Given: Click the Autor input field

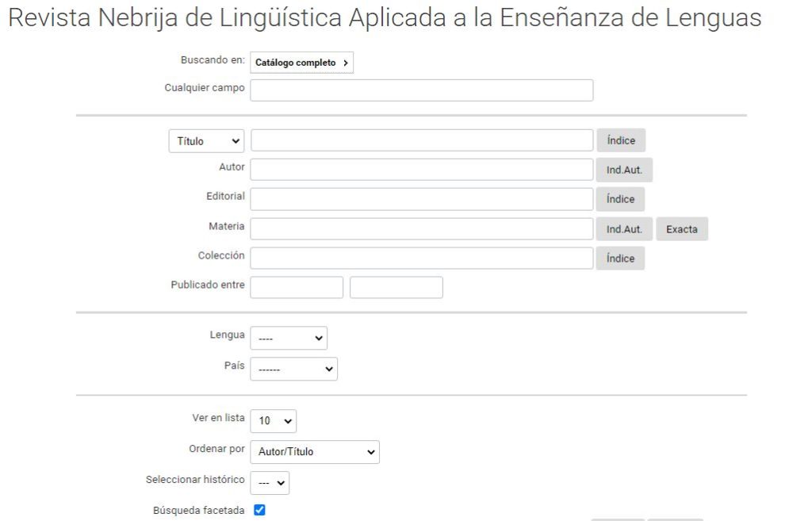Looking at the screenshot, I should [422, 170].
